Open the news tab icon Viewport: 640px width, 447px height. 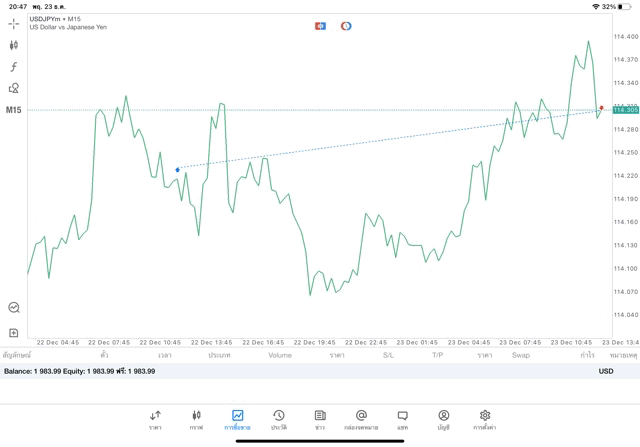click(x=320, y=419)
